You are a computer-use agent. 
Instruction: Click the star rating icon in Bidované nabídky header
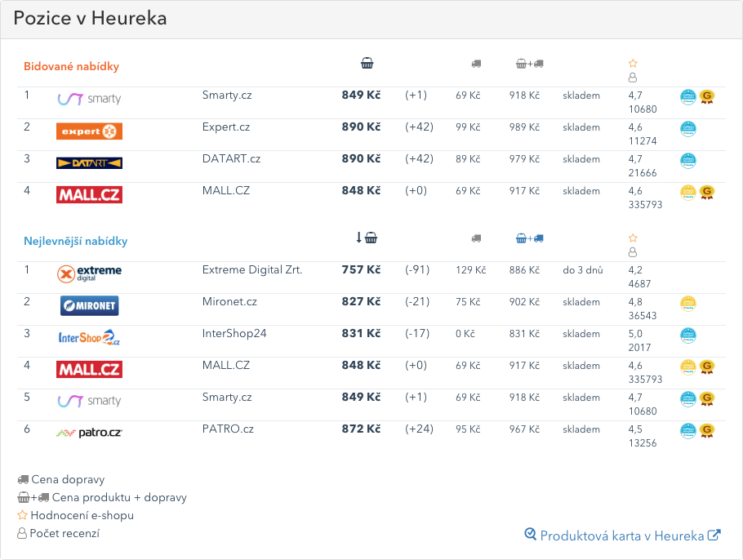633,63
